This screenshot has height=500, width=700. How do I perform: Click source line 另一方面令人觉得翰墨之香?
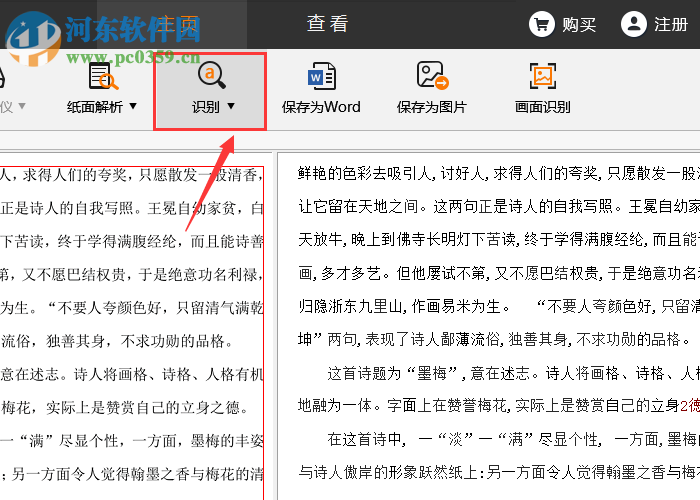132,474
